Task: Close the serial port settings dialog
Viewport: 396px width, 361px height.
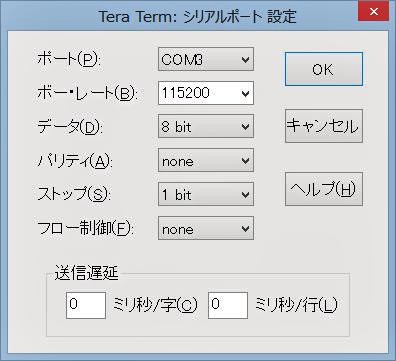Action: coord(374,12)
